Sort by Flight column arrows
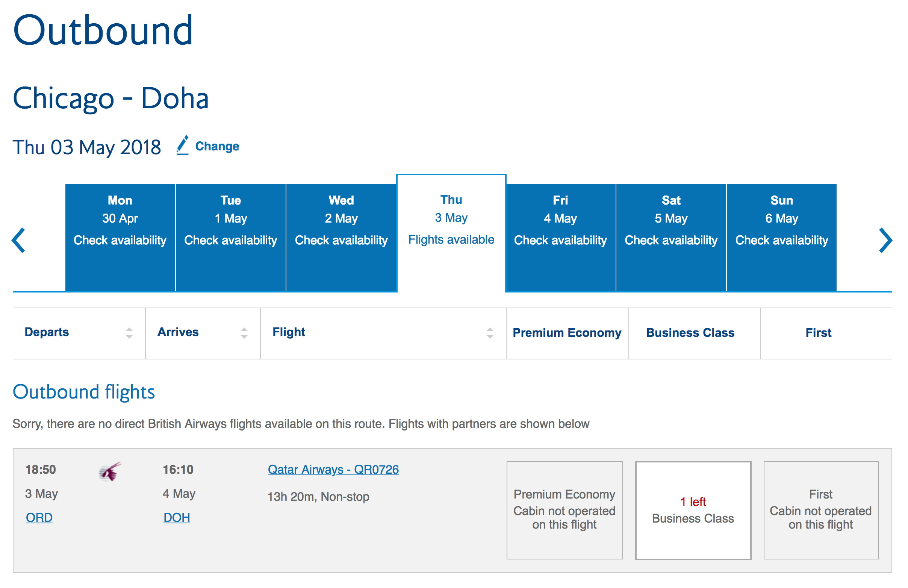 [x=490, y=333]
